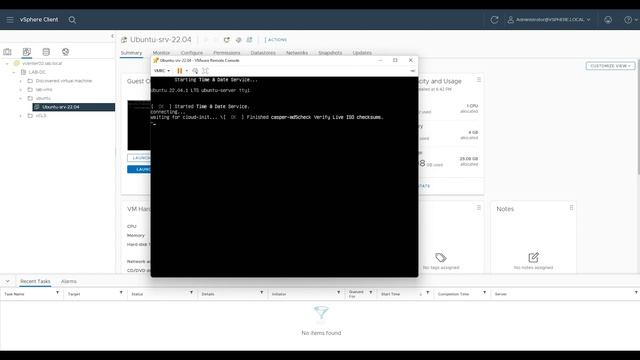Filter the Target column
Image resolution: width=640 pixels, height=360 pixels.
point(121,293)
